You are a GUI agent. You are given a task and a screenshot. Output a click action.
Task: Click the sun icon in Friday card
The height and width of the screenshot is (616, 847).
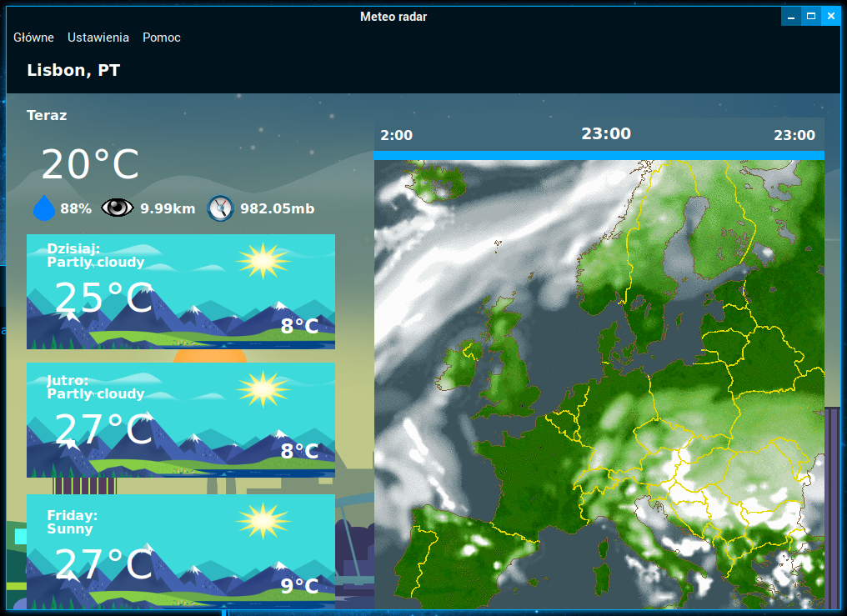point(263,521)
